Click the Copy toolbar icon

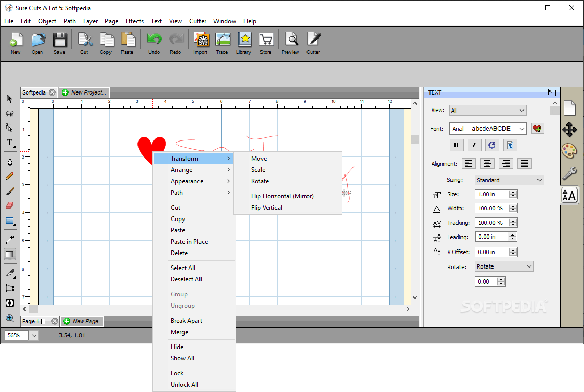pyautogui.click(x=106, y=43)
